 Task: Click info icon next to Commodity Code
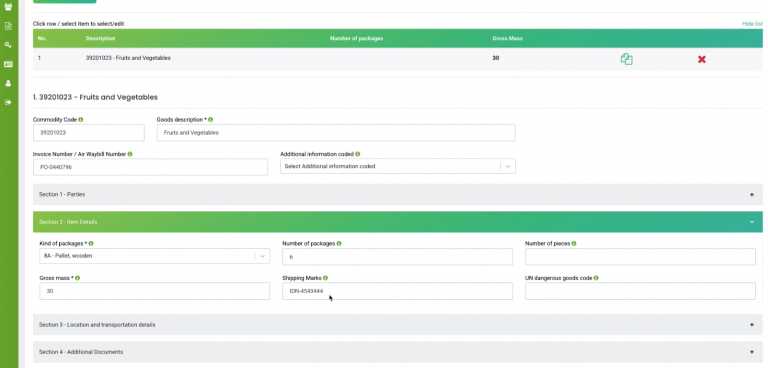(81, 120)
